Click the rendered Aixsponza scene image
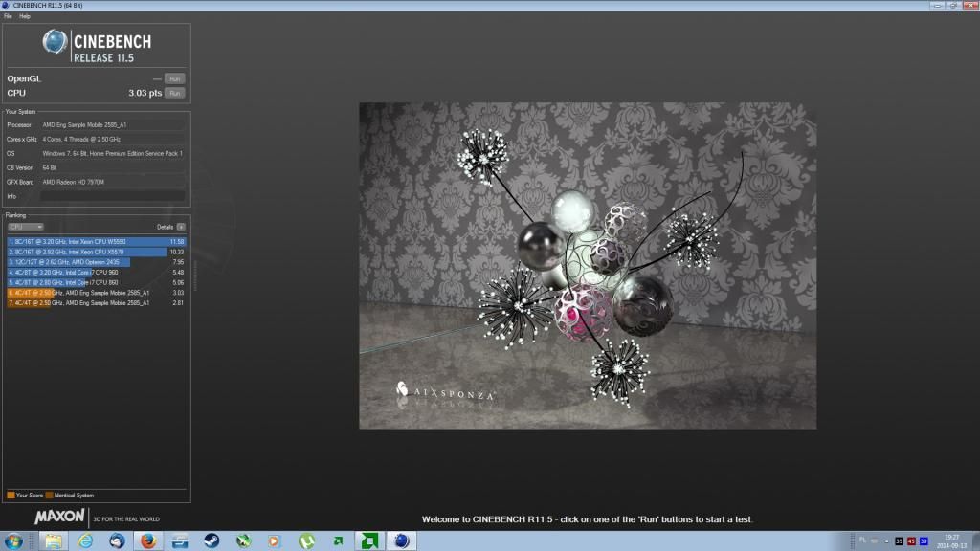 pyautogui.click(x=588, y=266)
